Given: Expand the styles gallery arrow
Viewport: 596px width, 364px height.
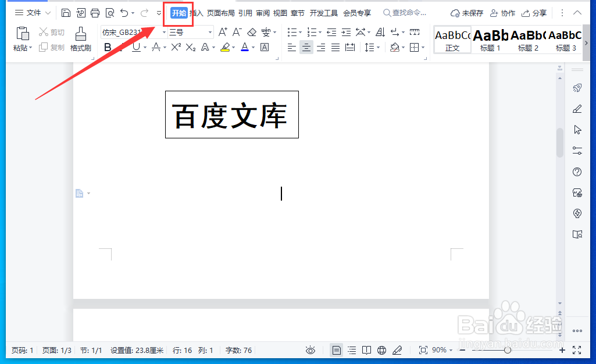Looking at the screenshot, I should pos(586,43).
